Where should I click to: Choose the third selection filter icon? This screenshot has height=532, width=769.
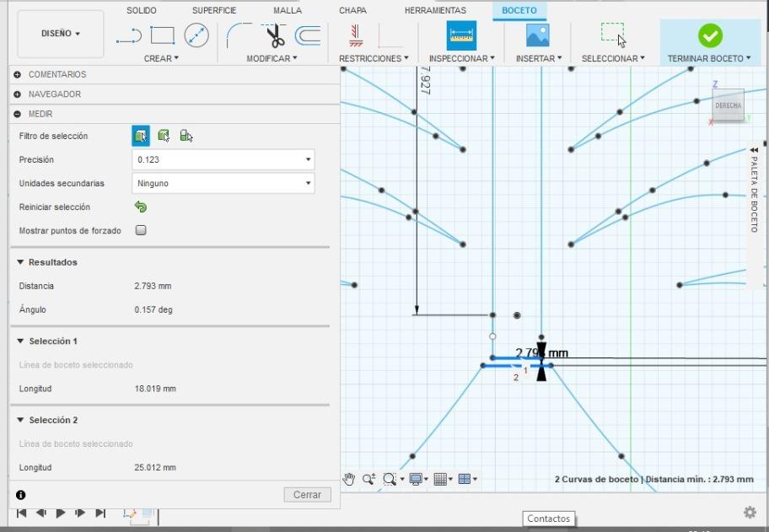tap(186, 136)
